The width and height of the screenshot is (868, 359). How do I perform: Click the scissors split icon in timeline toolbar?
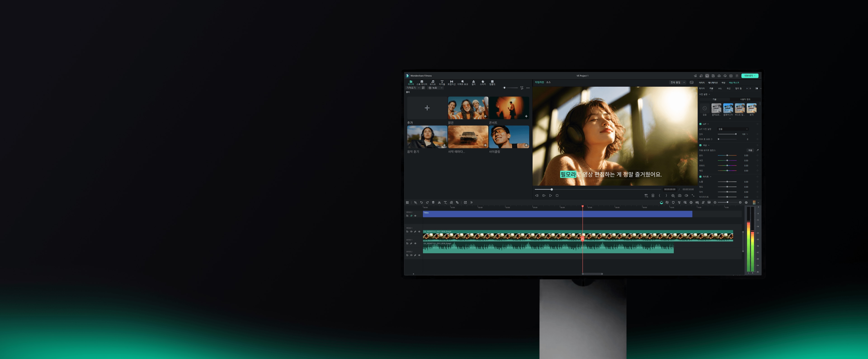coord(439,202)
